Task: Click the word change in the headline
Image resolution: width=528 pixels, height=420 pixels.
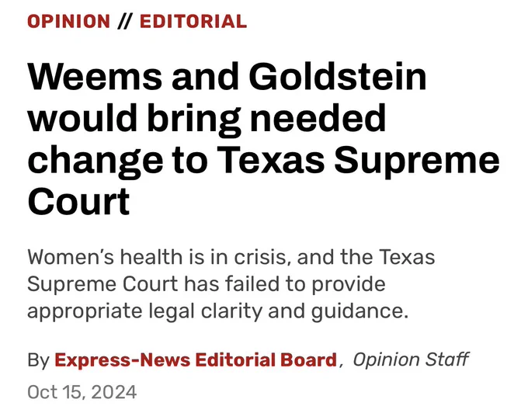Action: coord(96,161)
